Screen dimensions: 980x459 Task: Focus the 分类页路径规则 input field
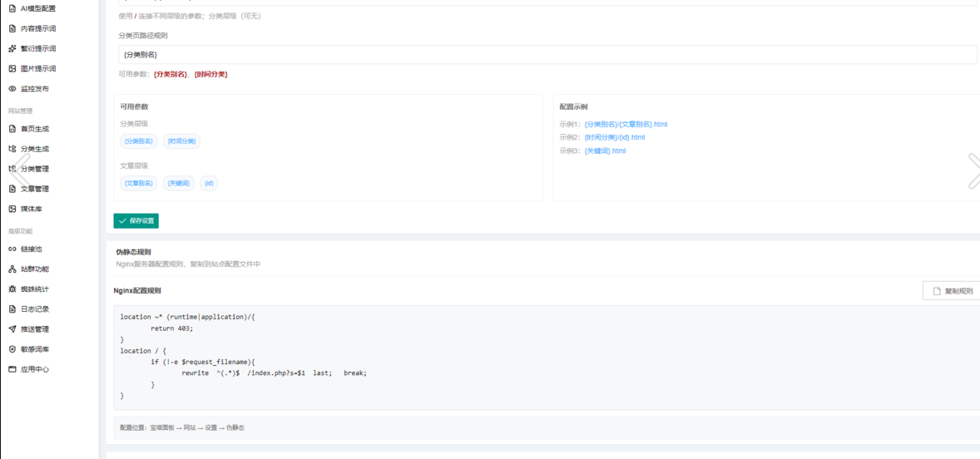pos(547,55)
